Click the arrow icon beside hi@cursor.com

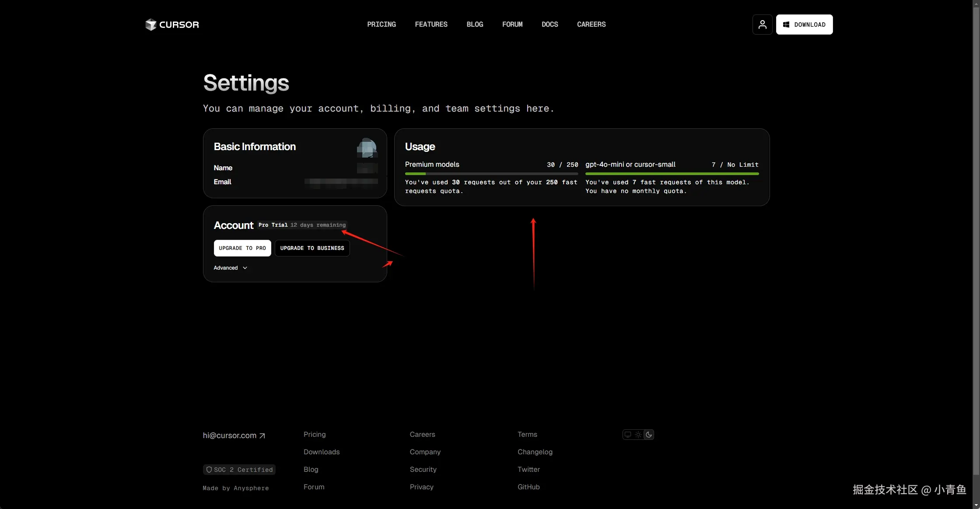262,436
